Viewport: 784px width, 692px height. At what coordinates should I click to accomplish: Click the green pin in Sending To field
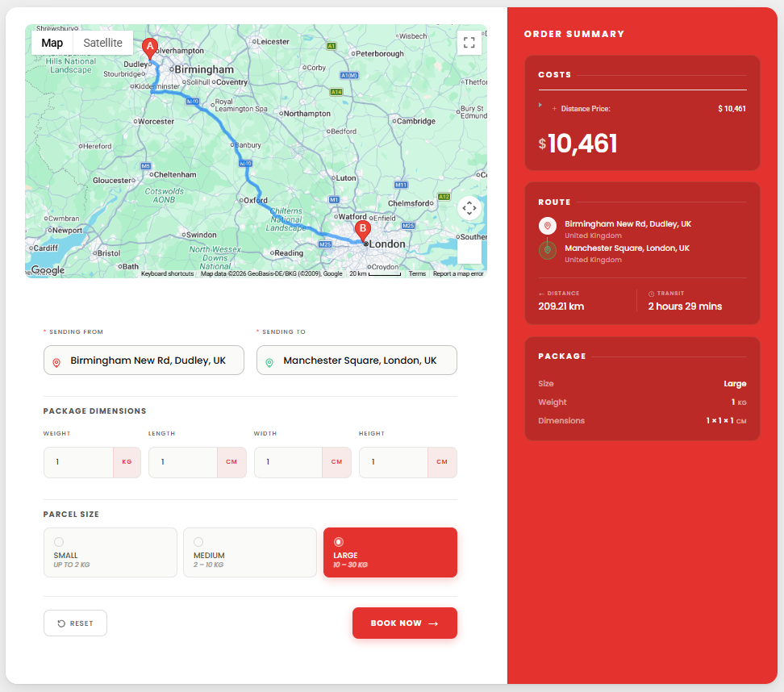click(x=269, y=362)
